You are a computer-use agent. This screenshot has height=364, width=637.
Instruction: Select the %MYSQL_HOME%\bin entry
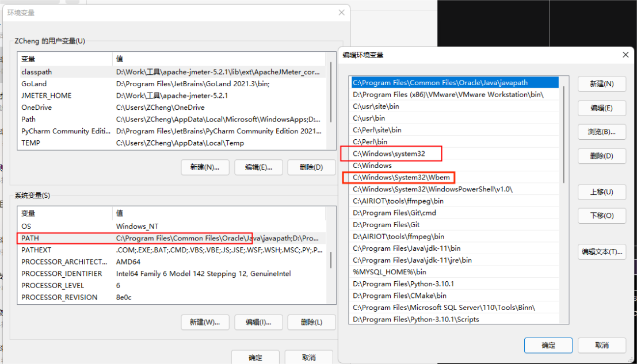pyautogui.click(x=390, y=272)
